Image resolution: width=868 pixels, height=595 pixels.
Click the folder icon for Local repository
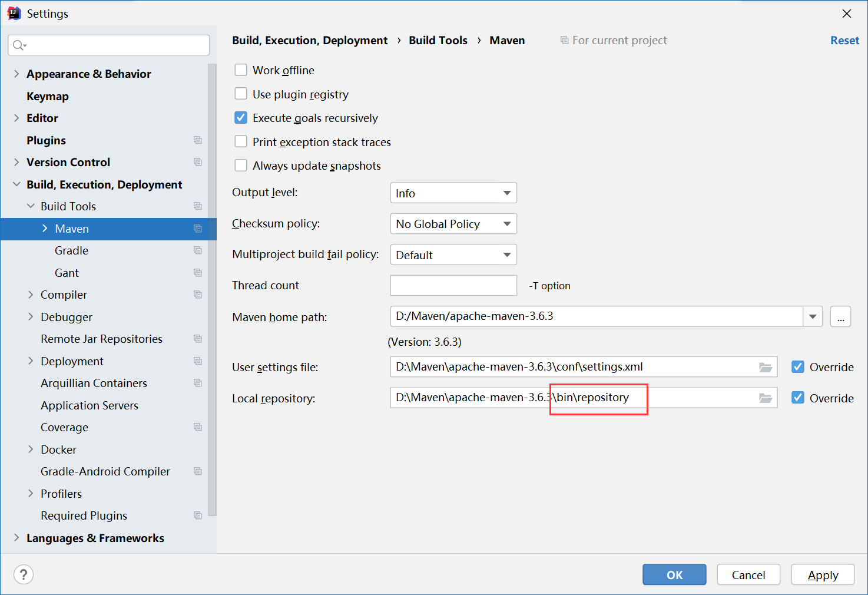coord(766,398)
